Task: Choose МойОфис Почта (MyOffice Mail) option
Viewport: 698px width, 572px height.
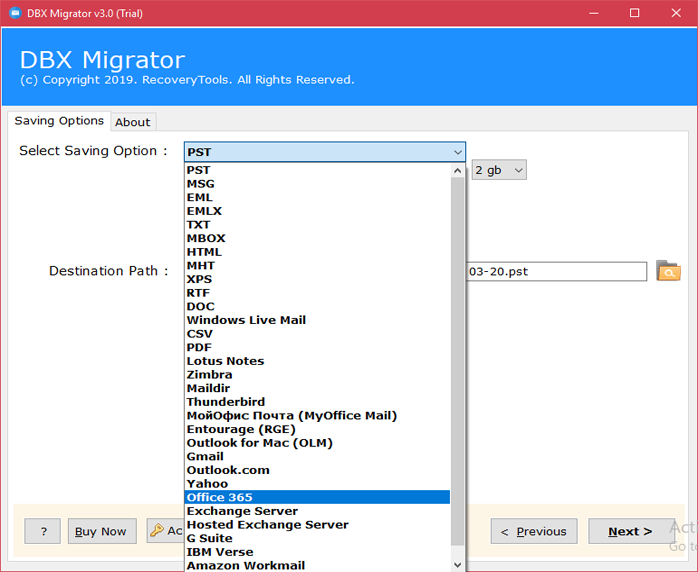Action: [x=317, y=416]
